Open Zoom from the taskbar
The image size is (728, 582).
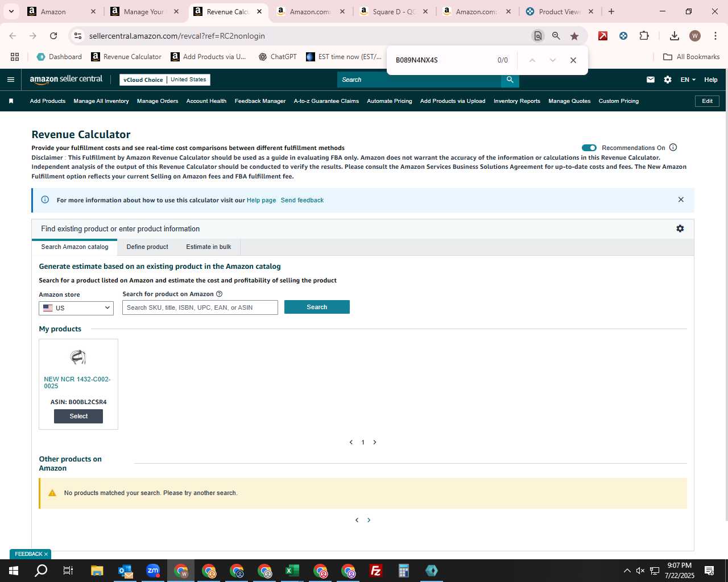[153, 571]
